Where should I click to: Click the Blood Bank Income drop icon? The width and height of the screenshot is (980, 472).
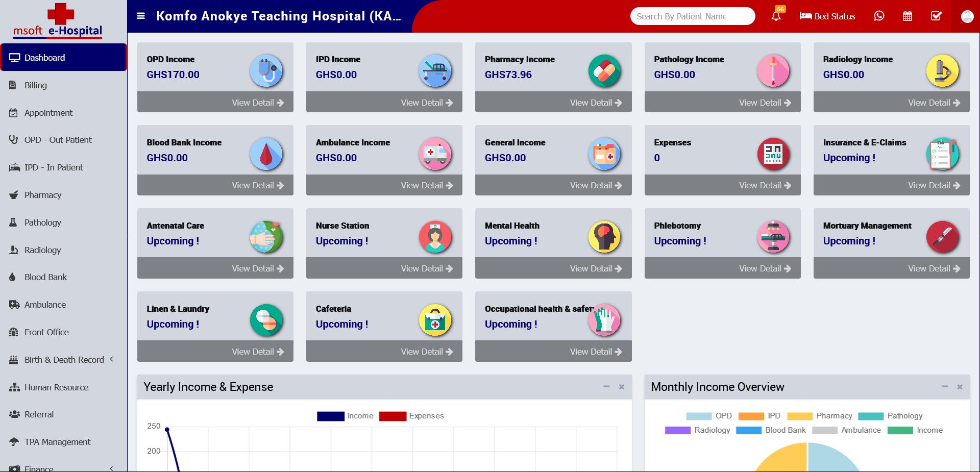point(266,154)
